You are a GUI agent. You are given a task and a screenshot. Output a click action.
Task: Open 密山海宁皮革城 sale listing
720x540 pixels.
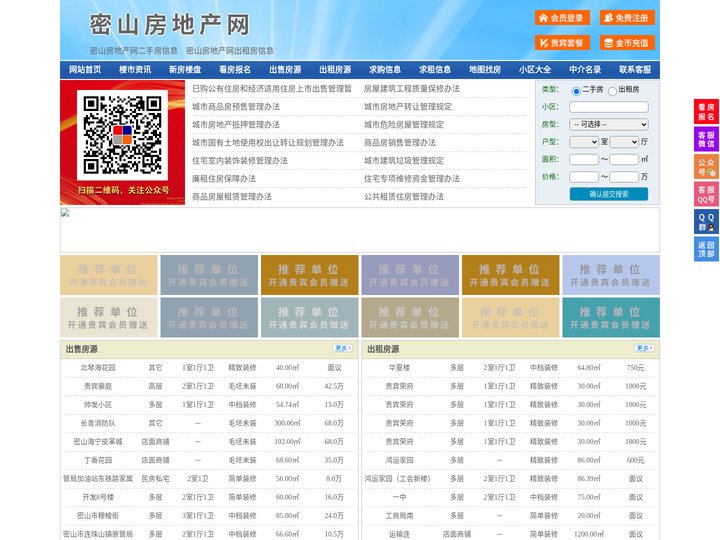point(98,442)
